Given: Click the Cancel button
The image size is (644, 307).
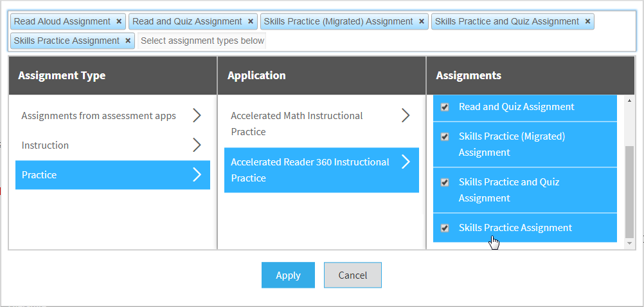Looking at the screenshot, I should coord(353,275).
